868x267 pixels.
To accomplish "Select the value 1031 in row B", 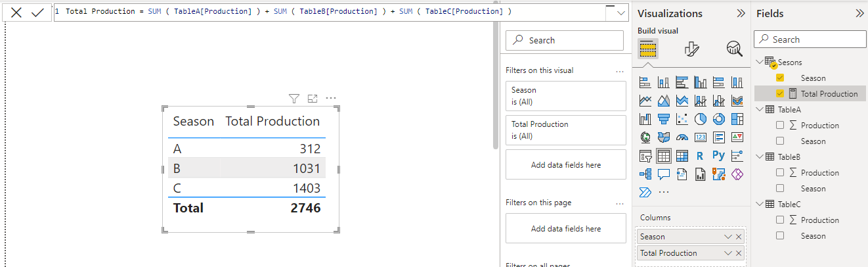I will (307, 168).
